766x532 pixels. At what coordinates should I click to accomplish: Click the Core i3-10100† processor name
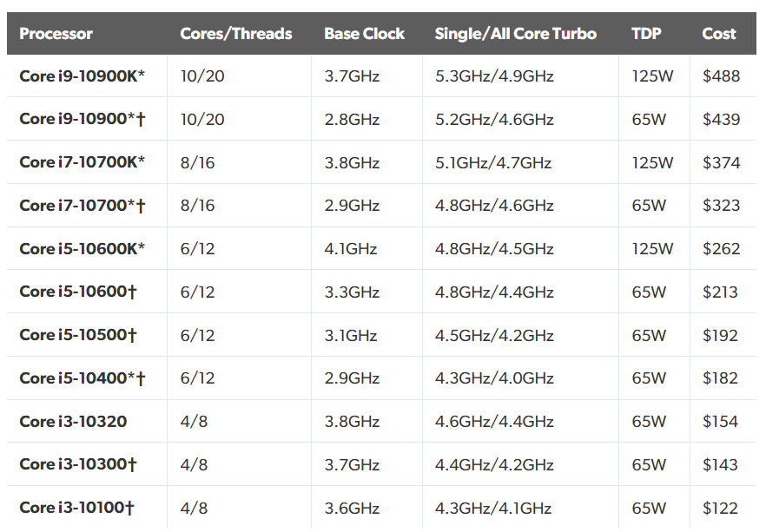pyautogui.click(x=76, y=508)
